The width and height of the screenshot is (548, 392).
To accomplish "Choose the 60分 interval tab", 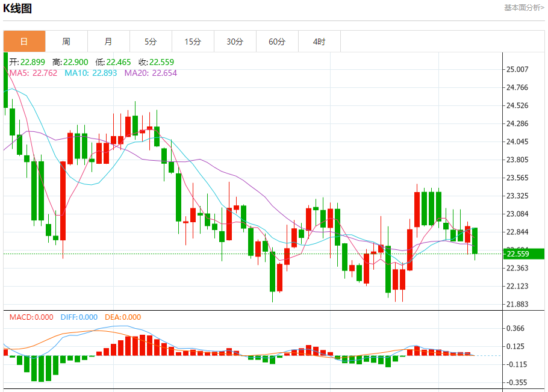I will tap(277, 42).
